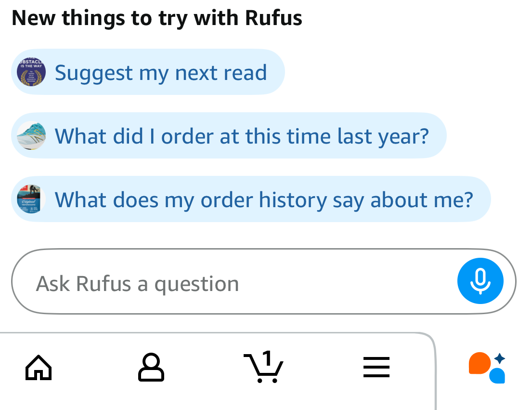Open the hamburger menu
The width and height of the screenshot is (532, 410).
click(x=376, y=369)
